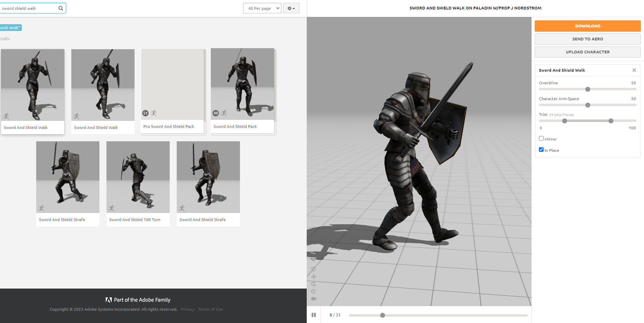644x323 pixels.
Task: Click the running-figure icon on the first Sword And Shield Walk thumbnail
Action: click(6, 116)
